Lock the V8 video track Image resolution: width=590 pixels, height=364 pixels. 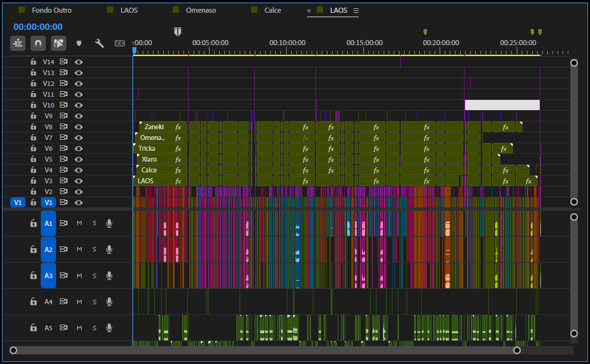33,127
